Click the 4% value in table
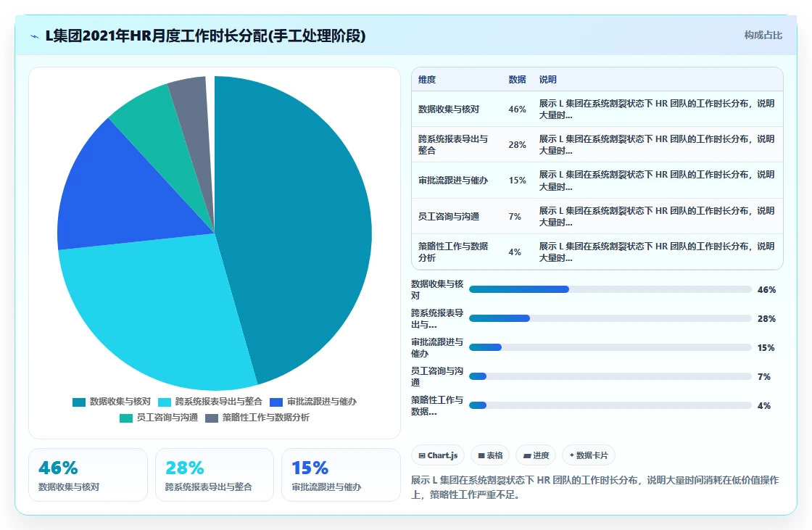This screenshot has height=530, width=812. pos(514,252)
